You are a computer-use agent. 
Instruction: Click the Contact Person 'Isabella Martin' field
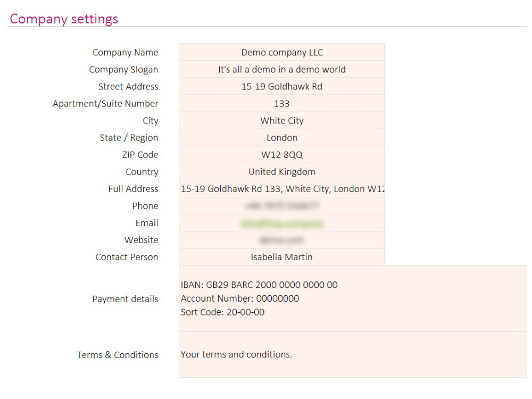pos(281,257)
